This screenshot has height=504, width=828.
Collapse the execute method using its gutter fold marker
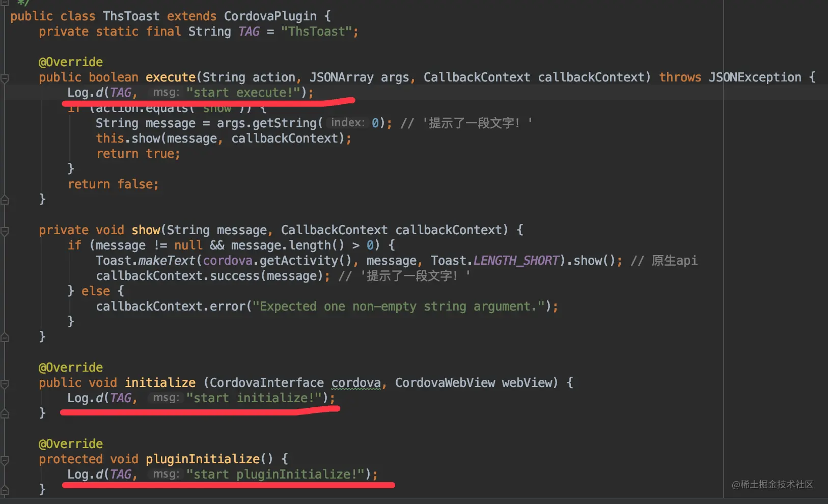coord(5,78)
